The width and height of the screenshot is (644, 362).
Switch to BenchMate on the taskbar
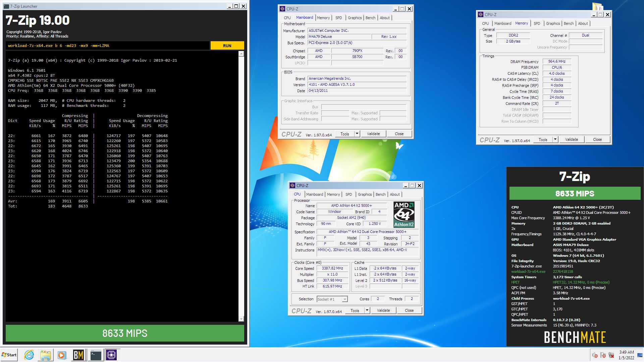(x=78, y=355)
